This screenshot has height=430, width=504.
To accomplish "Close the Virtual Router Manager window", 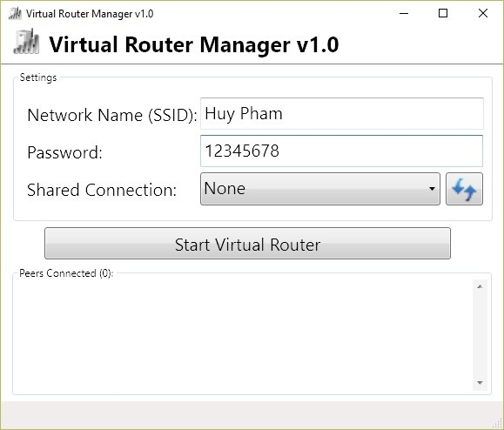I will click(483, 14).
